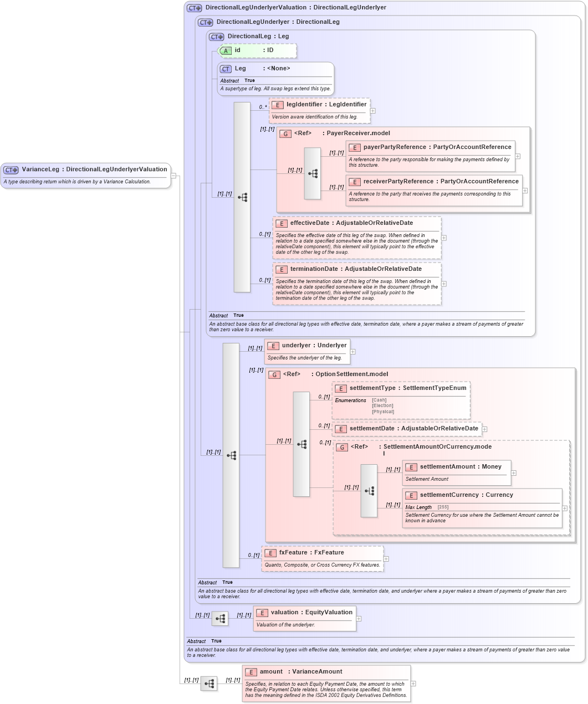Click the E icon of terminationDate
Image resolution: width=588 pixels, height=704 pixels.
pyautogui.click(x=282, y=270)
